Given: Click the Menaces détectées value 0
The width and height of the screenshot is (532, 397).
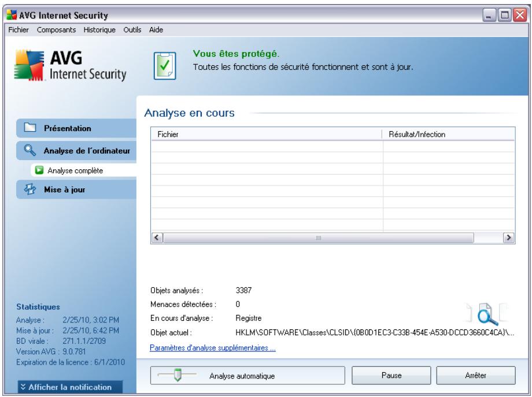Looking at the screenshot, I should click(238, 304).
